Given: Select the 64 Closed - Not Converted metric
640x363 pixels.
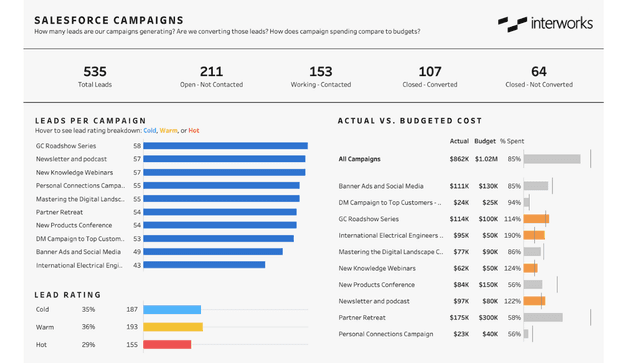Looking at the screenshot, I should pos(539,76).
